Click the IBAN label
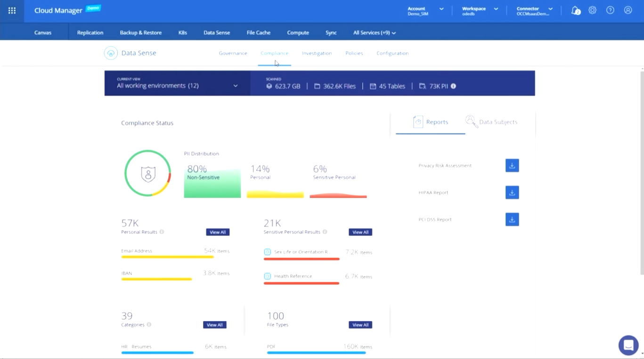644x359 pixels. pyautogui.click(x=127, y=273)
